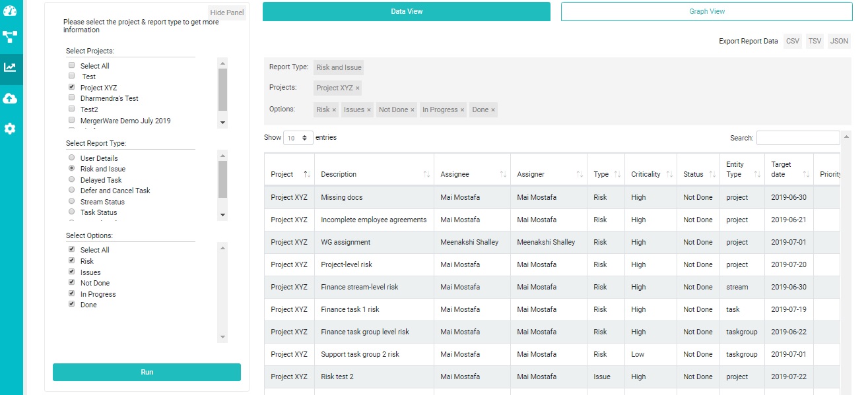Select the Delayed Task report type
The image size is (868, 395).
coord(72,179)
